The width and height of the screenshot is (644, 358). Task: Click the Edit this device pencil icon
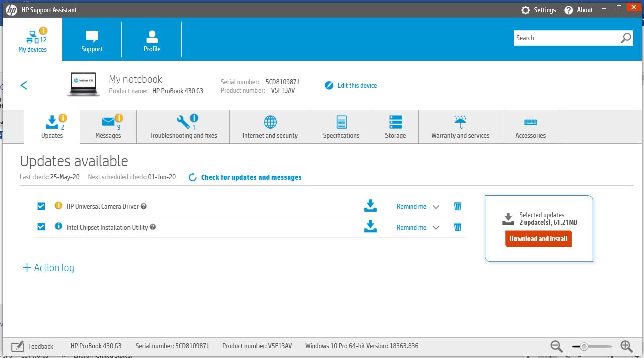tap(329, 85)
